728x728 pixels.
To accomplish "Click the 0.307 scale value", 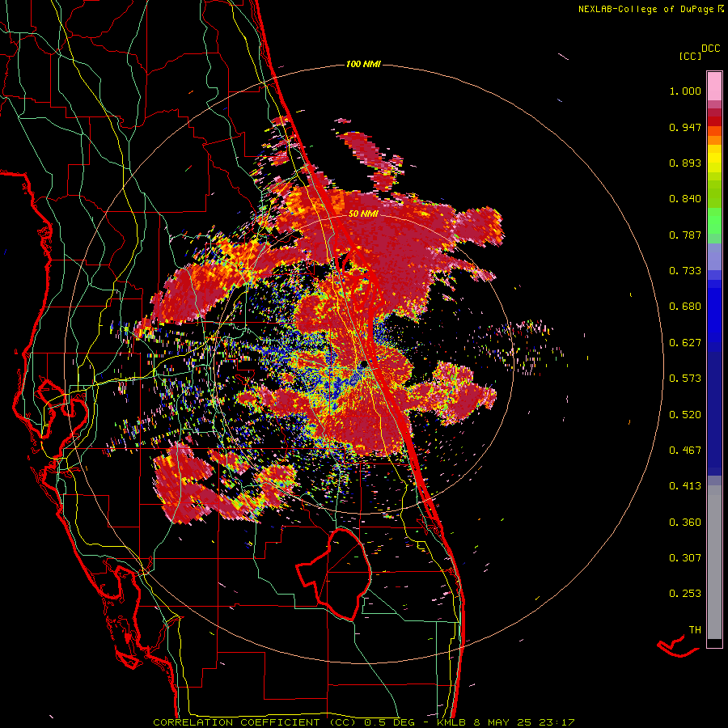I will pos(685,558).
